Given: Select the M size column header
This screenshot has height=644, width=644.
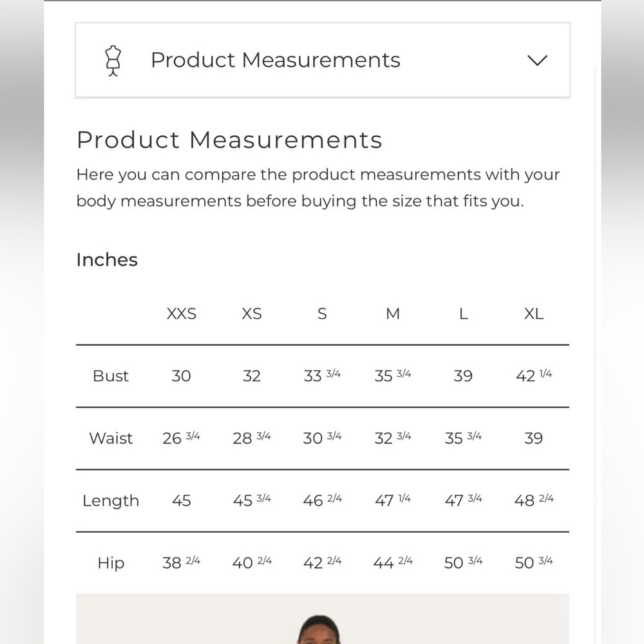Looking at the screenshot, I should (393, 314).
